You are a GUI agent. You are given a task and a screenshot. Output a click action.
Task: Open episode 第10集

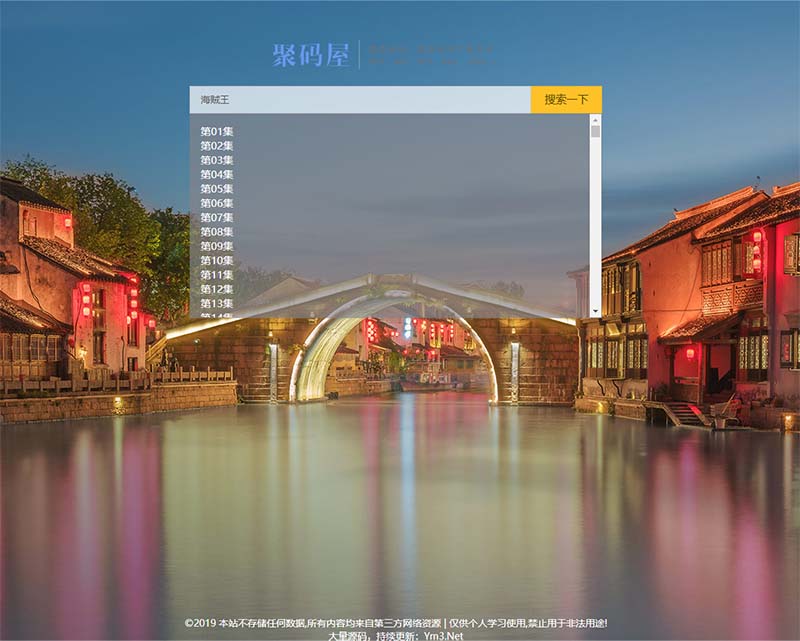tap(216, 260)
